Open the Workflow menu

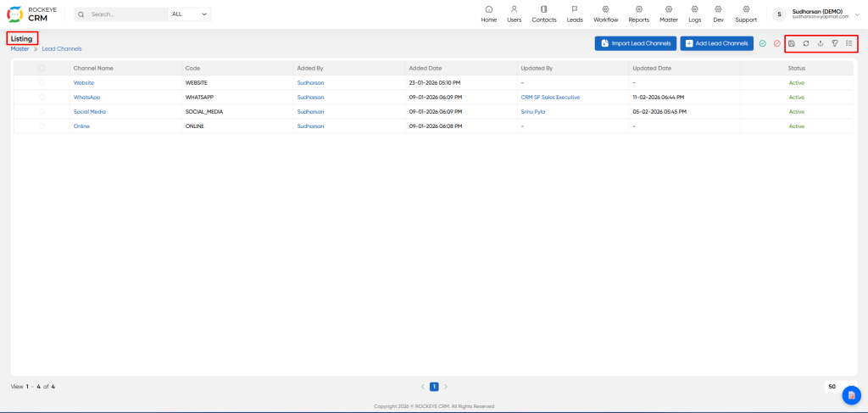click(605, 14)
